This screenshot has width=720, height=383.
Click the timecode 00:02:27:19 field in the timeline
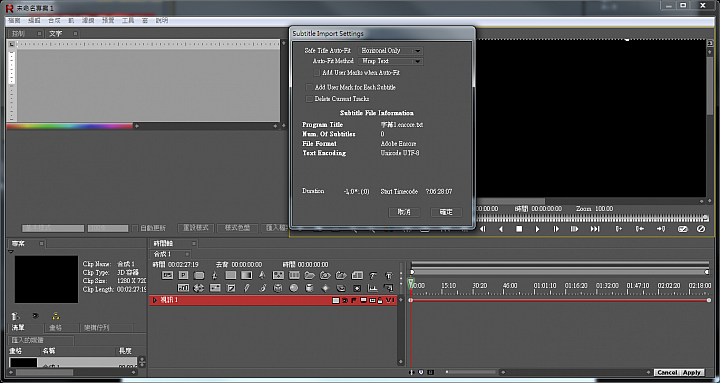pyautogui.click(x=183, y=265)
